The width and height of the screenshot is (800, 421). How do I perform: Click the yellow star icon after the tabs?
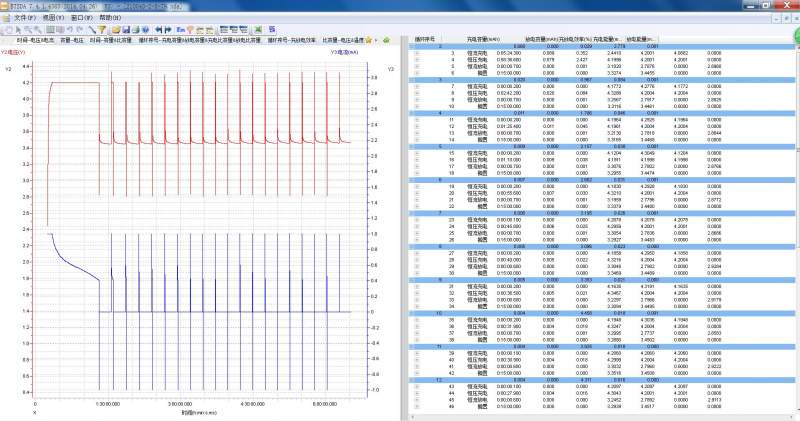pos(368,40)
